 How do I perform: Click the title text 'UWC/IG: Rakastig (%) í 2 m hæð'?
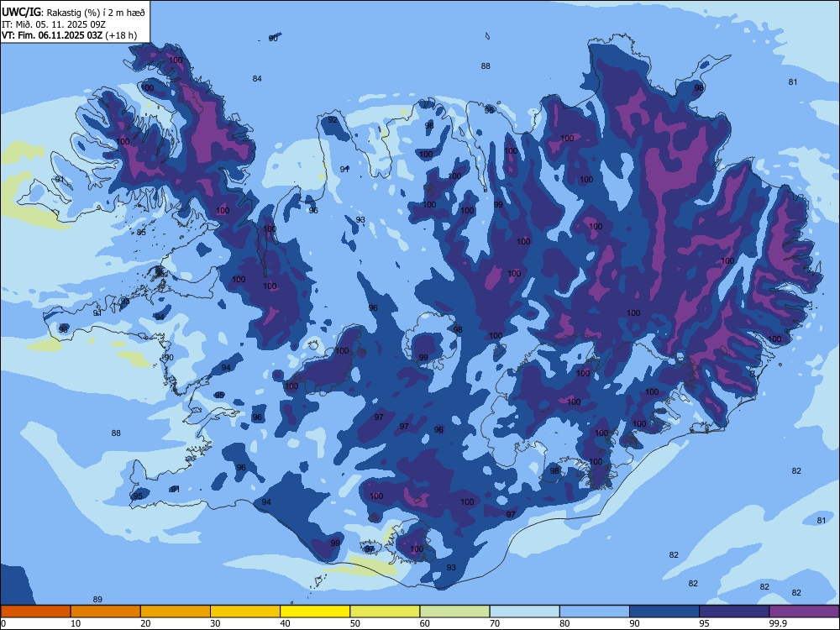pyautogui.click(x=73, y=13)
